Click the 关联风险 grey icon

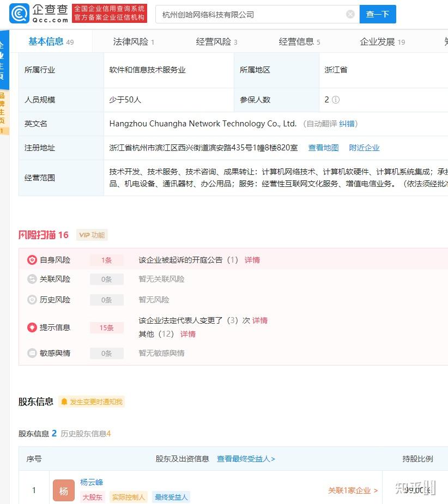click(x=32, y=279)
